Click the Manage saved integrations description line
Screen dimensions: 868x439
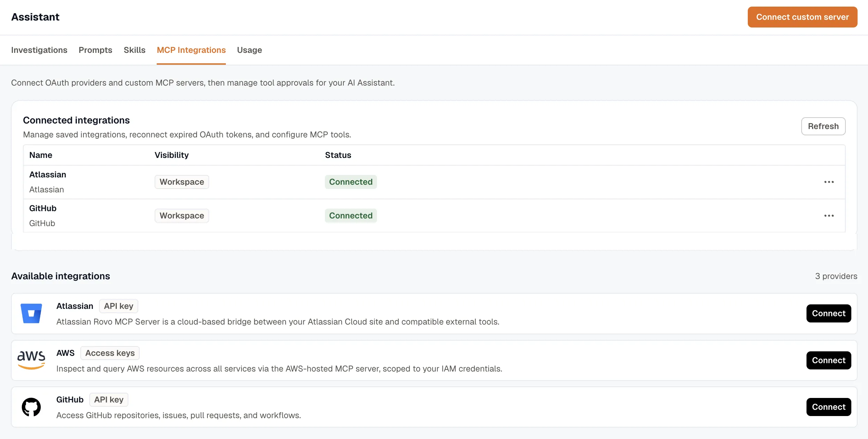point(187,135)
